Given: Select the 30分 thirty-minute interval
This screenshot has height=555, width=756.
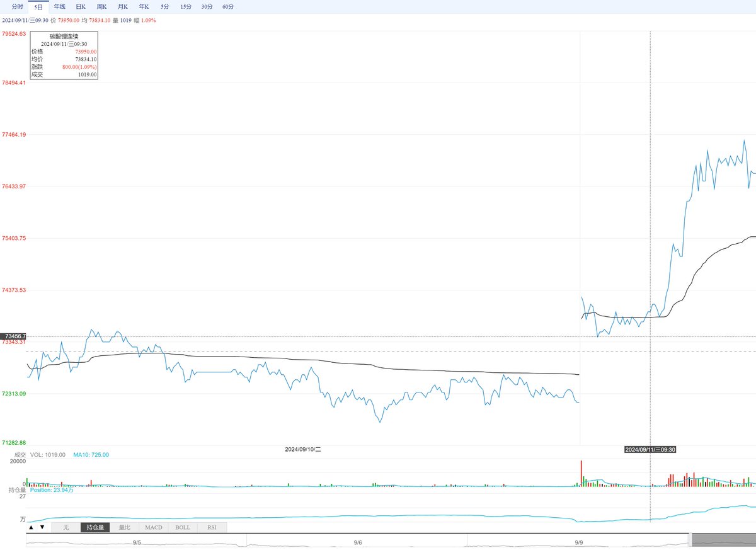Looking at the screenshot, I should click(x=207, y=6).
